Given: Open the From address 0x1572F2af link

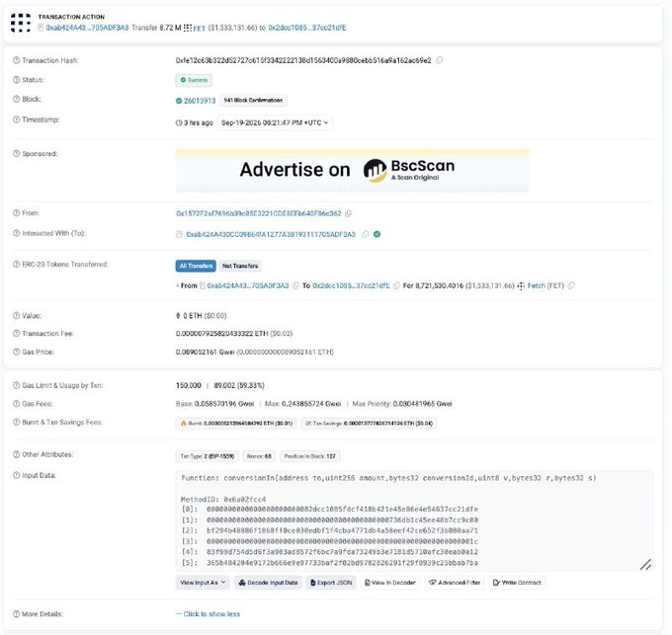Looking at the screenshot, I should [x=259, y=213].
